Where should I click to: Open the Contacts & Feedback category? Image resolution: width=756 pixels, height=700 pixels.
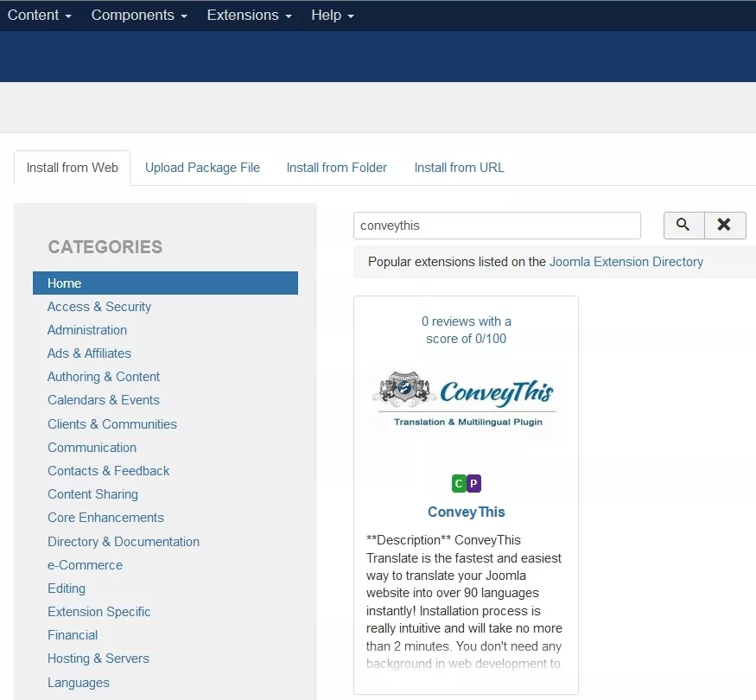pyautogui.click(x=108, y=471)
